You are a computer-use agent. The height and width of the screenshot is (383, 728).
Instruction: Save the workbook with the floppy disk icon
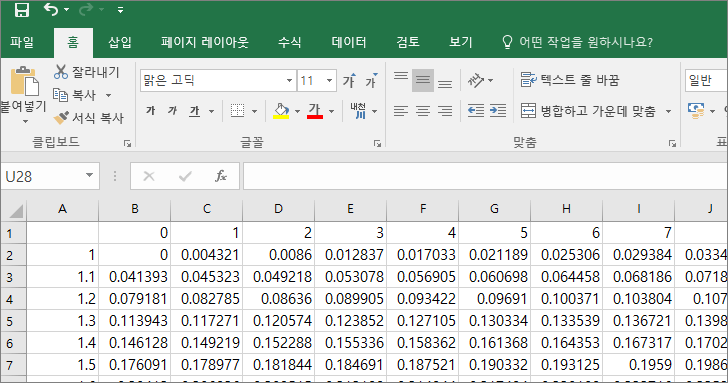pyautogui.click(x=22, y=10)
